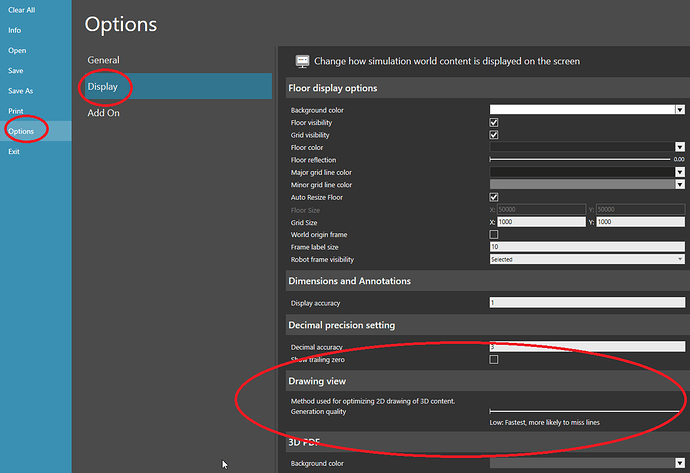Click the display monitor icon in header

click(301, 61)
